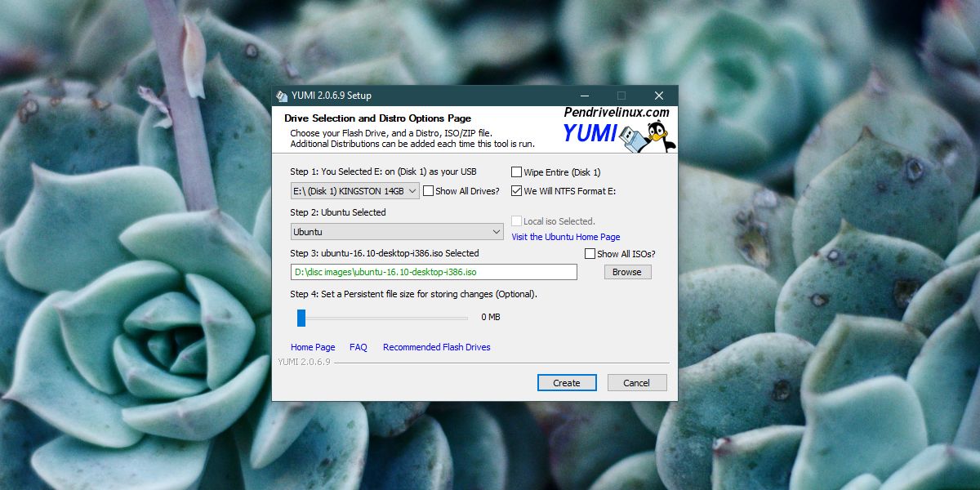Open Recommended Flash Drives link

tap(437, 347)
